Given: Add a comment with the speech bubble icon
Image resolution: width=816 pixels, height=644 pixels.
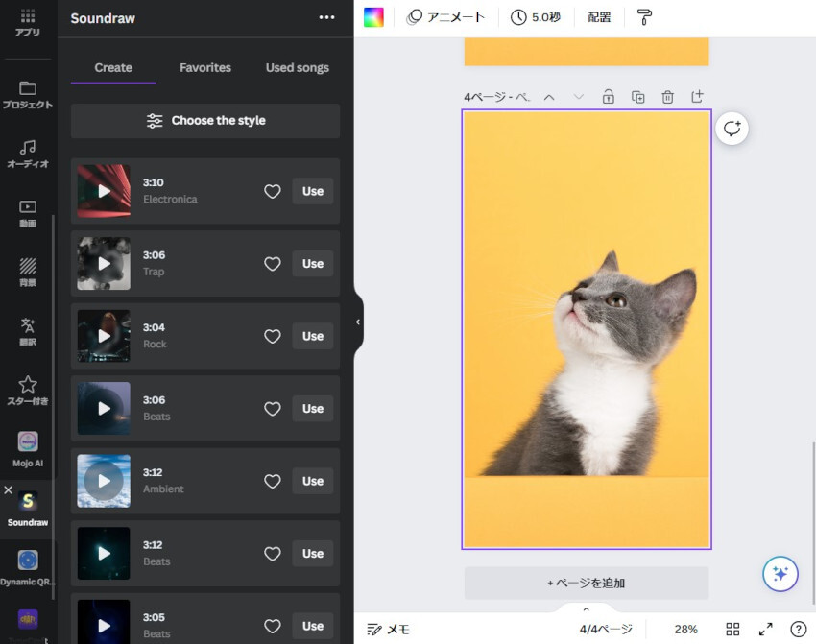Looking at the screenshot, I should tap(732, 129).
